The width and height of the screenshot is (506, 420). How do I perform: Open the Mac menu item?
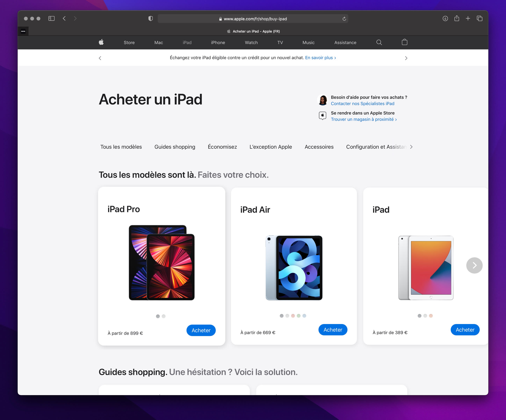pyautogui.click(x=159, y=43)
